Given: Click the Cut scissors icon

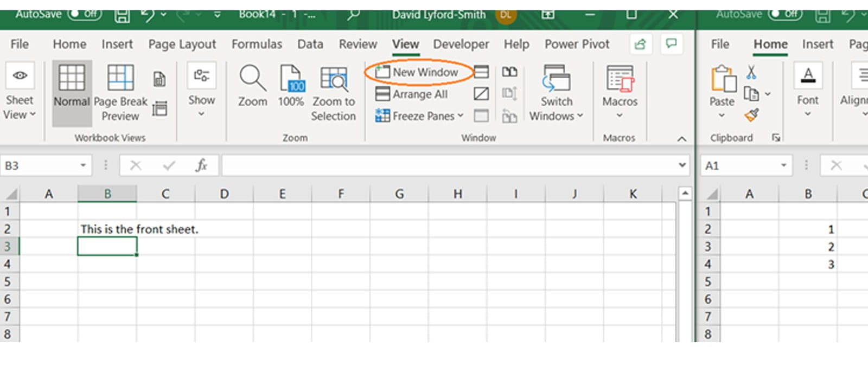Looking at the screenshot, I should (x=751, y=72).
